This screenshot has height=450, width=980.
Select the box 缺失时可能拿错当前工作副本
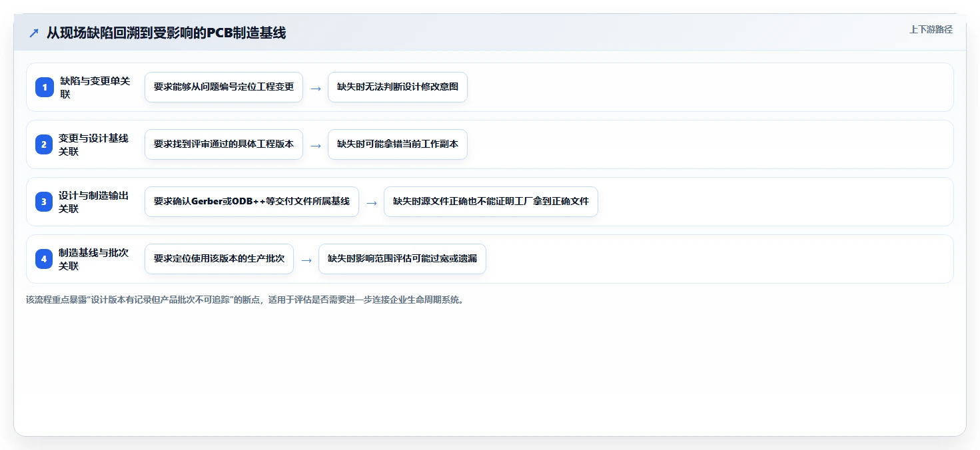[398, 144]
